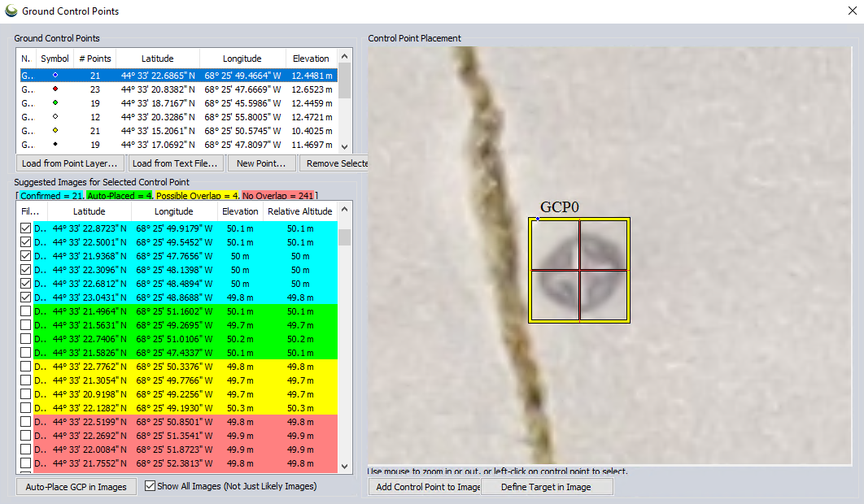Click Add Control Point to Image
This screenshot has height=504, width=864.
[425, 487]
